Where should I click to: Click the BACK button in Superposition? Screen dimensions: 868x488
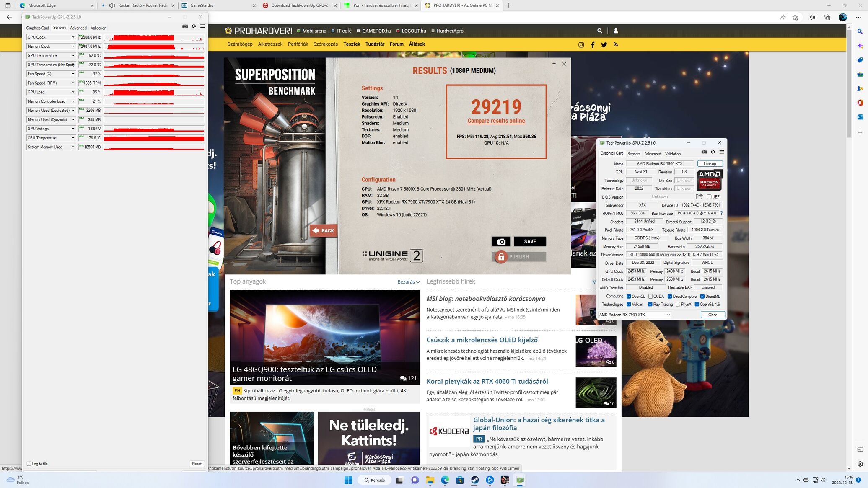(323, 230)
